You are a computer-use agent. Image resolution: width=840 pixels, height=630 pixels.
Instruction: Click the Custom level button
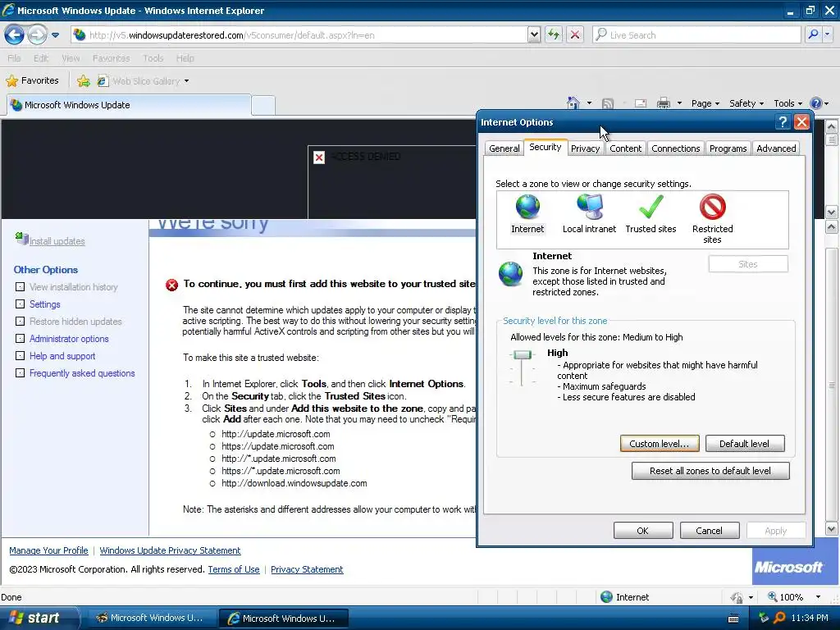tap(660, 444)
